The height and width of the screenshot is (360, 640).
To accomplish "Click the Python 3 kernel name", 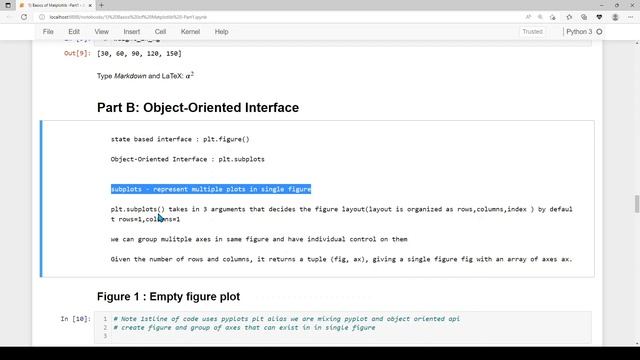I will tap(579, 32).
